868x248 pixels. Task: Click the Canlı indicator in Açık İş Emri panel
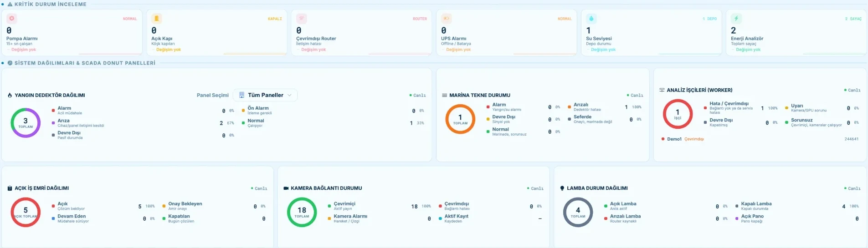259,188
